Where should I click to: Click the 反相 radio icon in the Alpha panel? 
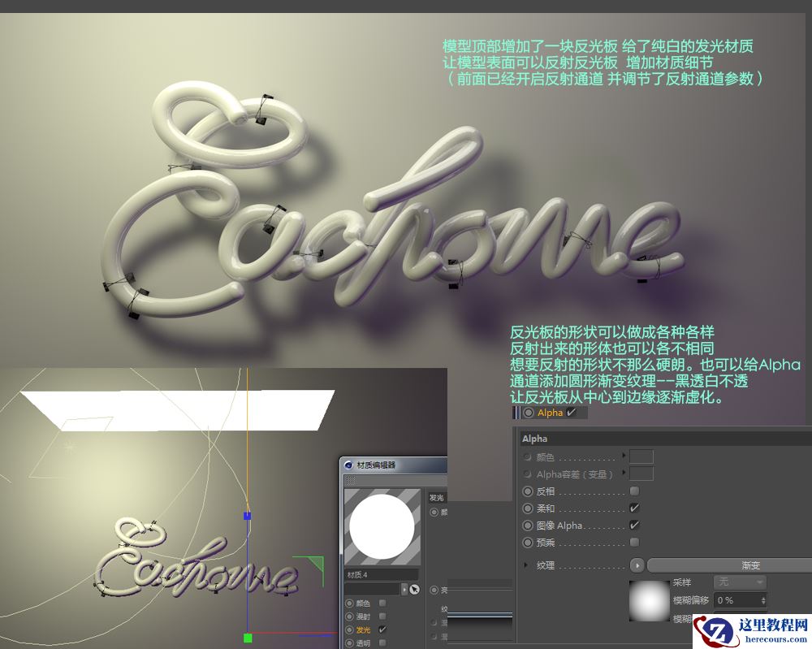click(x=527, y=491)
